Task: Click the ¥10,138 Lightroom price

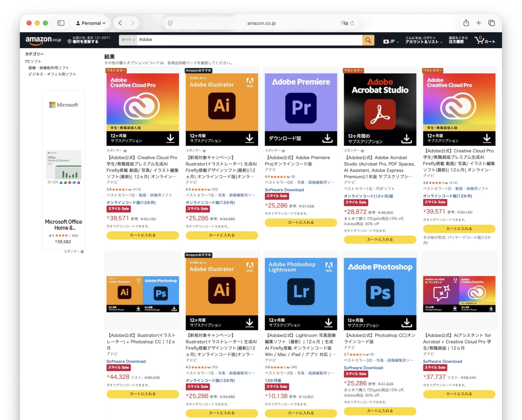Action: tap(276, 396)
